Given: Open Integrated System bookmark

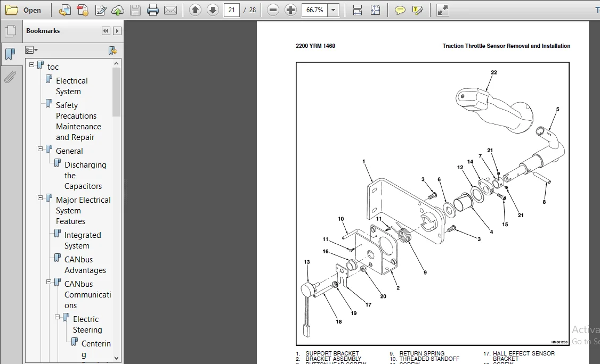Looking at the screenshot, I should pos(83,241).
